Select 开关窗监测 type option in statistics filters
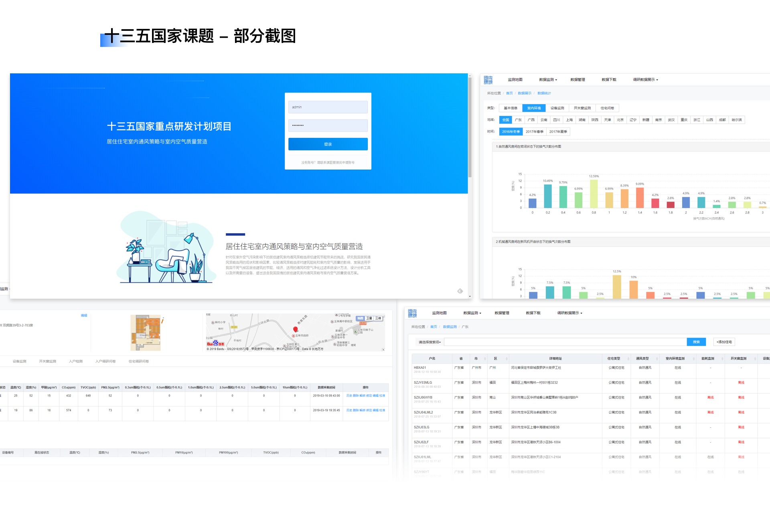The width and height of the screenshot is (770, 532). pos(582,108)
